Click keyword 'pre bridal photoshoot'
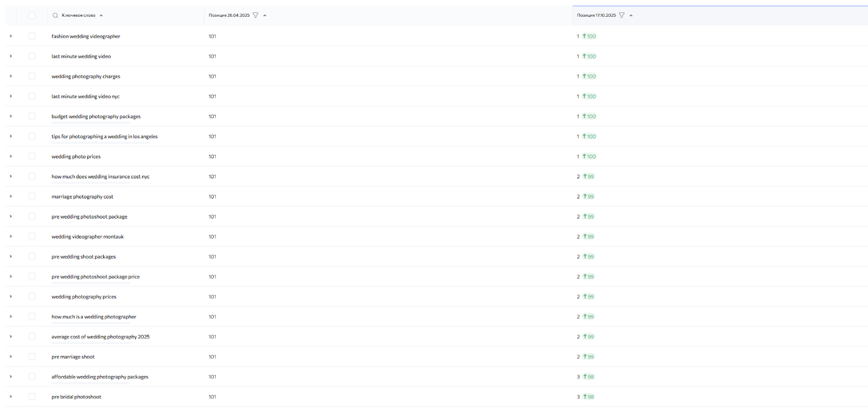 76,397
